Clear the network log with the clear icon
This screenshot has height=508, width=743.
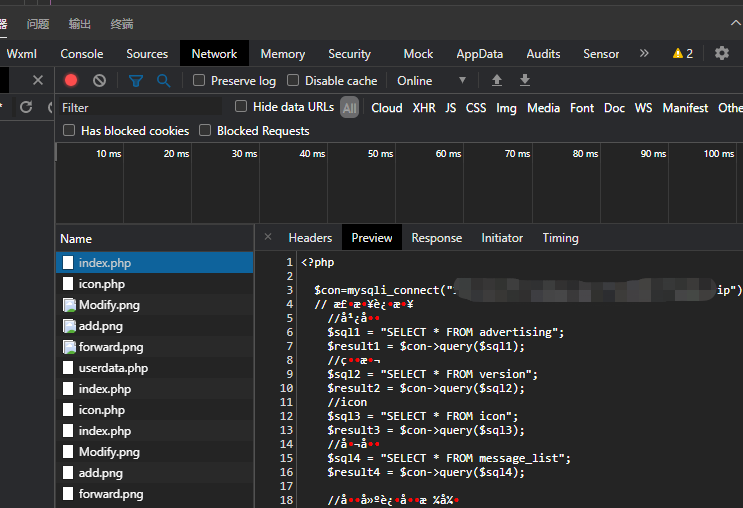(100, 81)
